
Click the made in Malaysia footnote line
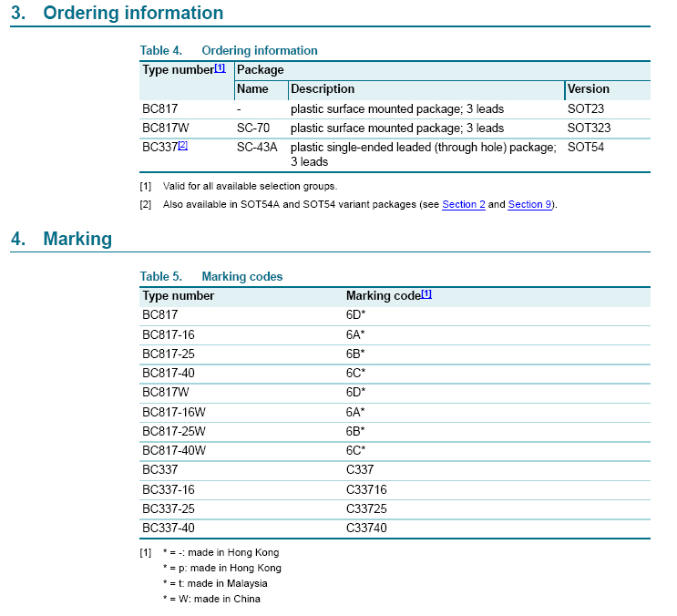(215, 583)
